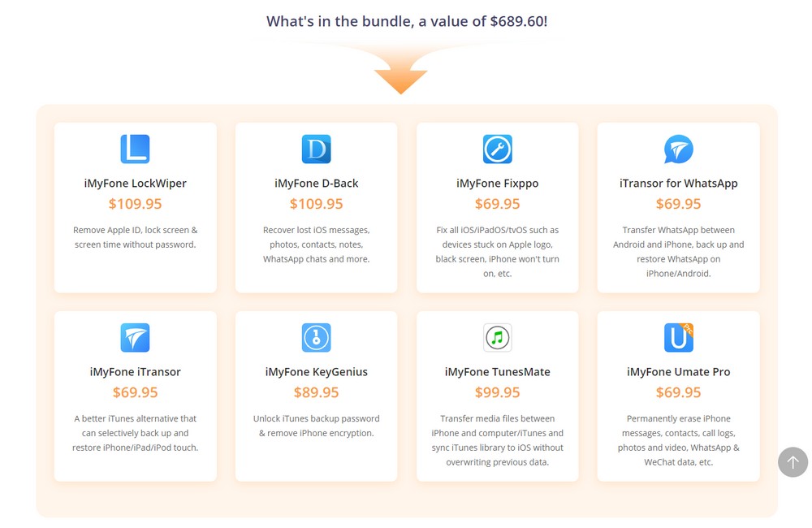Click the iMyFone LockWiper app icon
This screenshot has height=528, width=812.
(135, 149)
